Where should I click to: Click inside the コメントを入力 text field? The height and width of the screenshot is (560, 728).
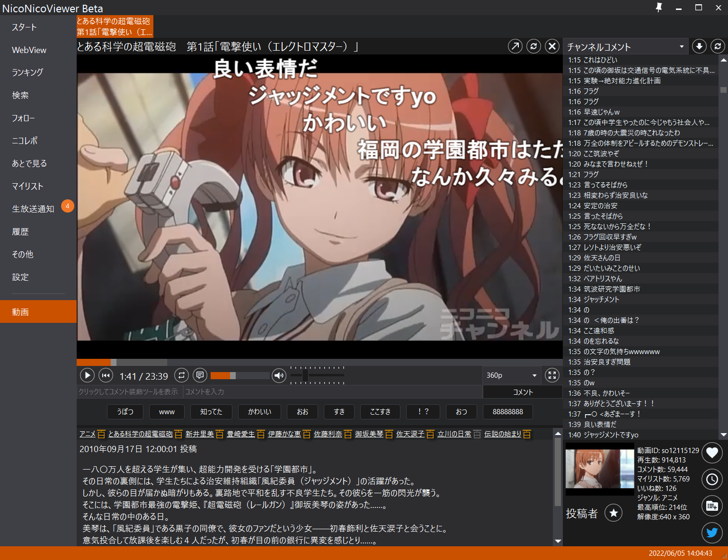click(x=331, y=392)
